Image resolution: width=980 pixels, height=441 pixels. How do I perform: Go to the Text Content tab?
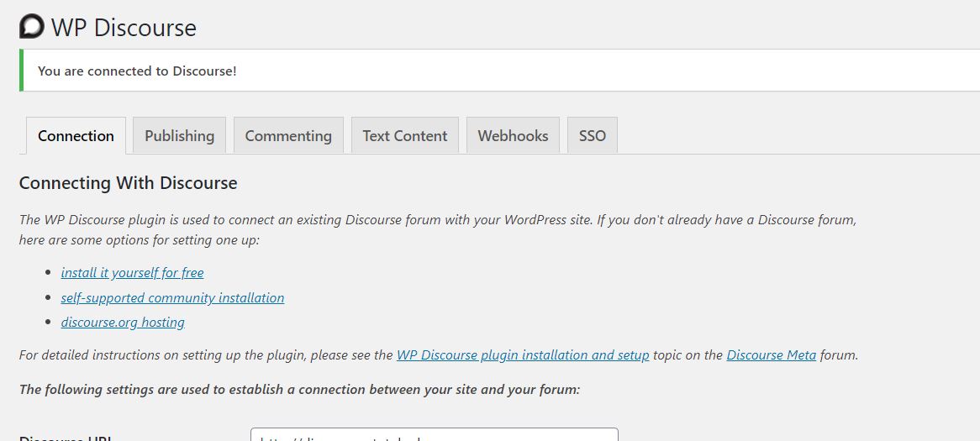(x=405, y=135)
